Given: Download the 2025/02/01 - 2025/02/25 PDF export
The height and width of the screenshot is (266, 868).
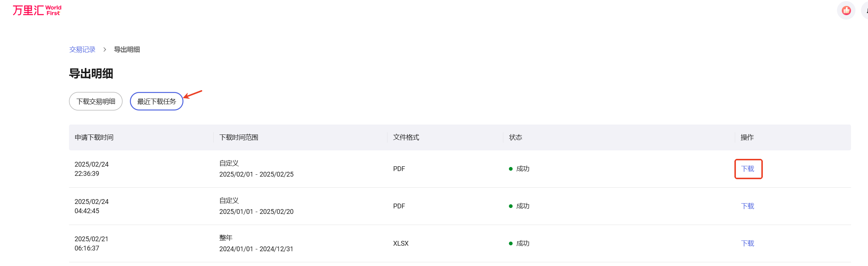Looking at the screenshot, I should [x=748, y=169].
